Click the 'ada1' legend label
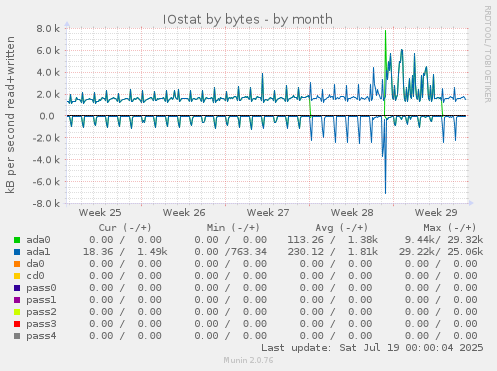This screenshot has width=497, height=371. [38, 252]
